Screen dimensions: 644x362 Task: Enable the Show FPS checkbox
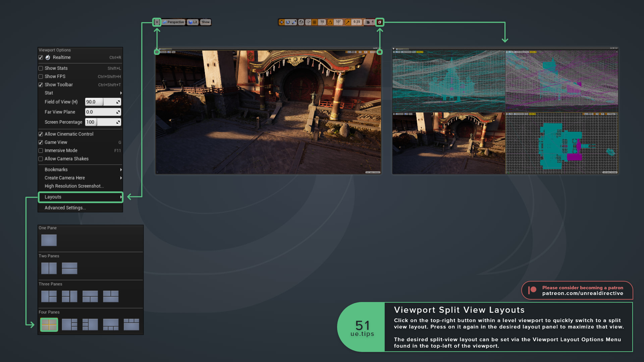click(41, 76)
